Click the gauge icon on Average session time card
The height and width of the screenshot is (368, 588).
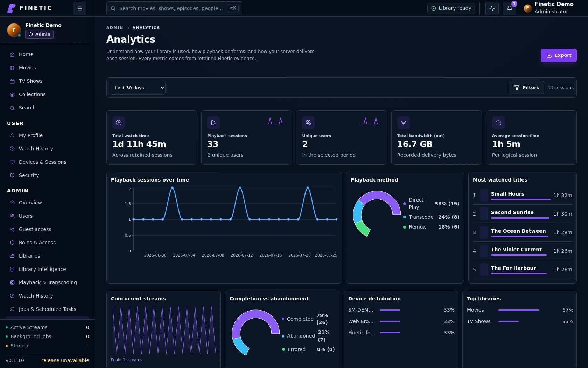(498, 123)
